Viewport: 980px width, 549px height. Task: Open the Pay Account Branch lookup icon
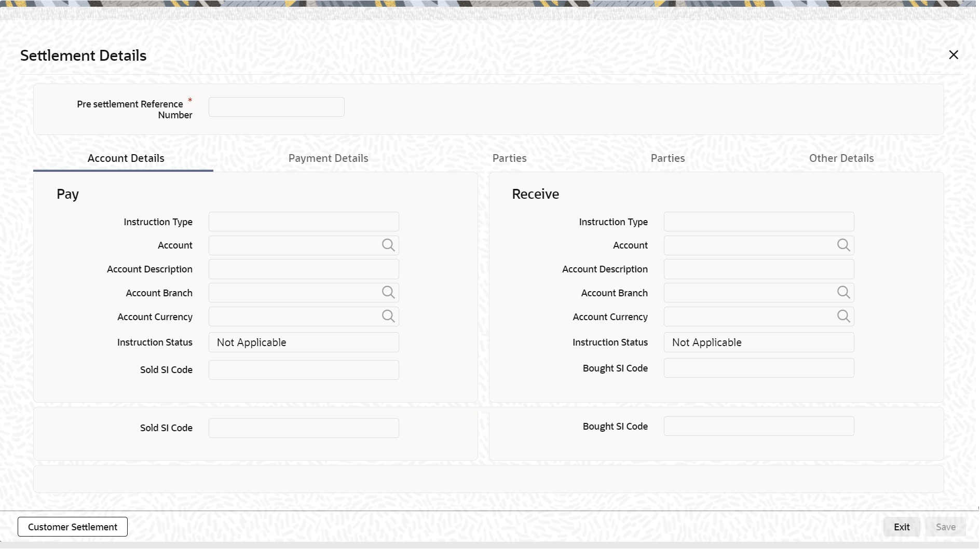point(388,292)
